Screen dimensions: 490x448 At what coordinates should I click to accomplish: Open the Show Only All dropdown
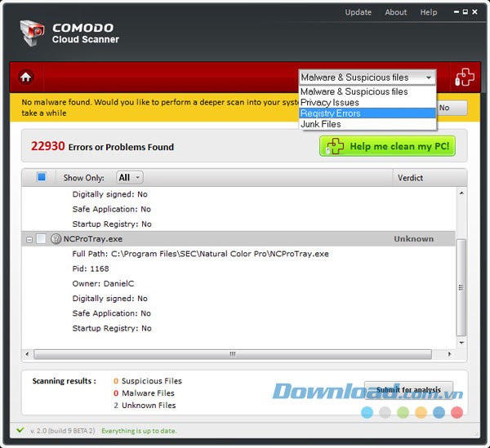[130, 177]
